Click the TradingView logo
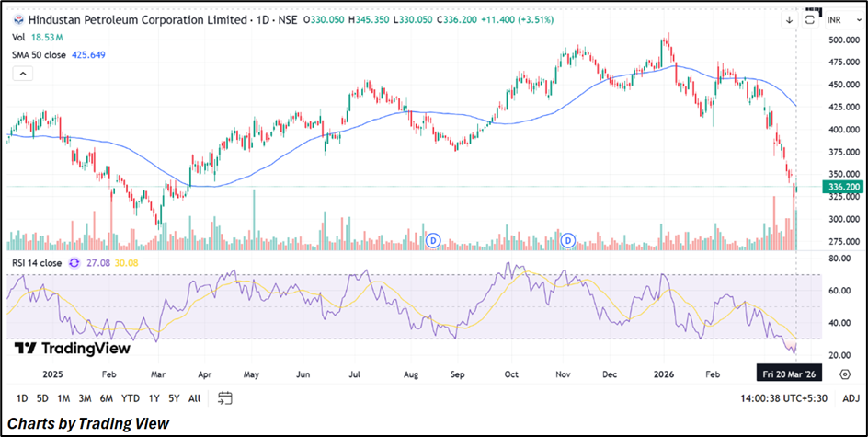Viewport: 868px width, 437px height. pyautogui.click(x=73, y=349)
